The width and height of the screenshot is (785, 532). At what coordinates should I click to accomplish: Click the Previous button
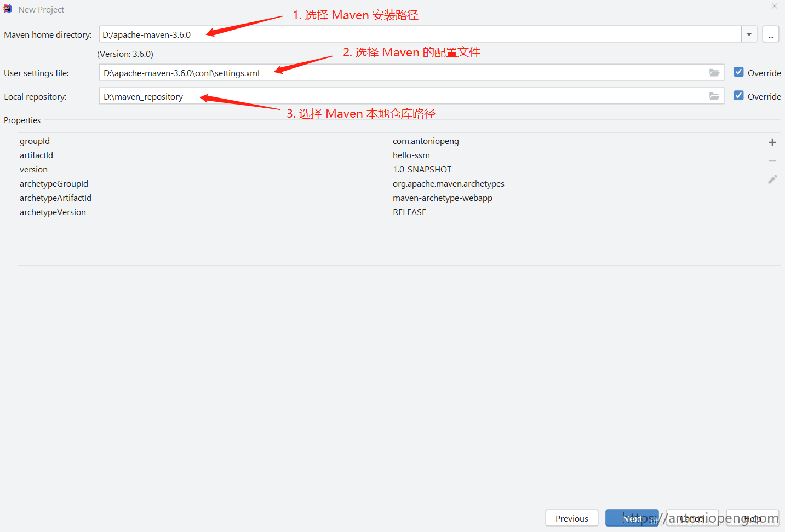[571, 518]
